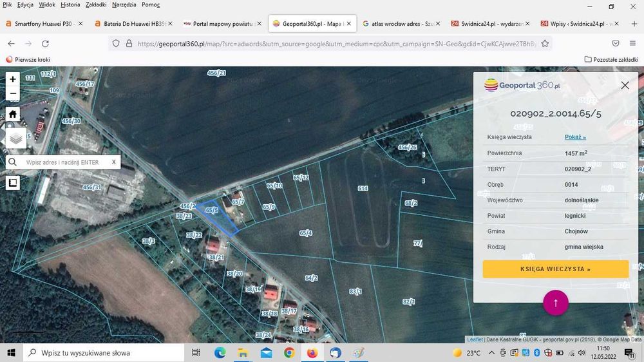Switch to Wpisy Swidnica24.pl tab
The width and height of the screenshot is (644, 362).
click(x=579, y=24)
